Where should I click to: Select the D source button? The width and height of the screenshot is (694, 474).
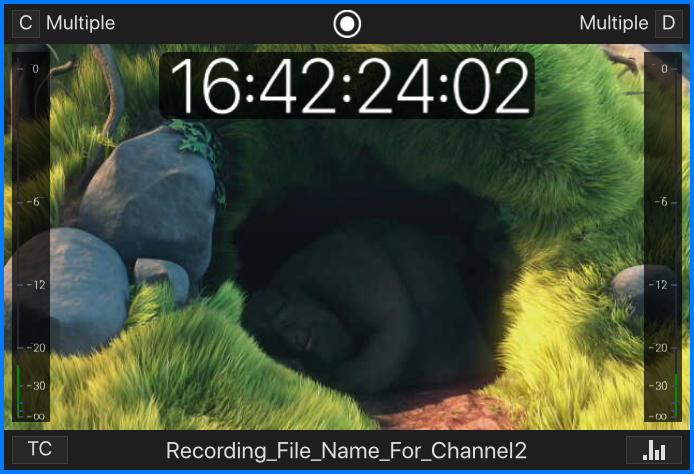tap(668, 23)
